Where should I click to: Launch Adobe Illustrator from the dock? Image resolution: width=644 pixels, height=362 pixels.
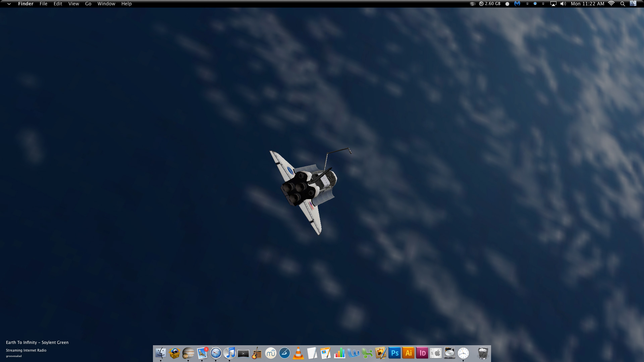coord(408,353)
